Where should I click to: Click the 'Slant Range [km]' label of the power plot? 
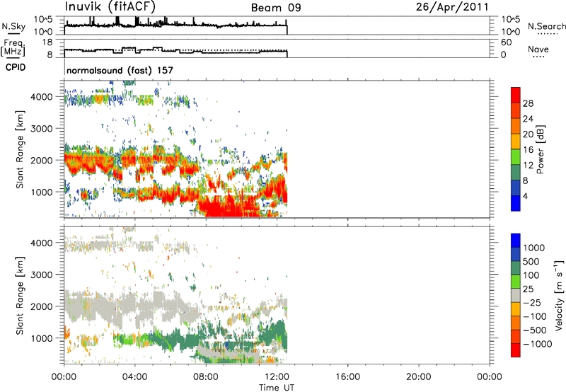pos(20,149)
